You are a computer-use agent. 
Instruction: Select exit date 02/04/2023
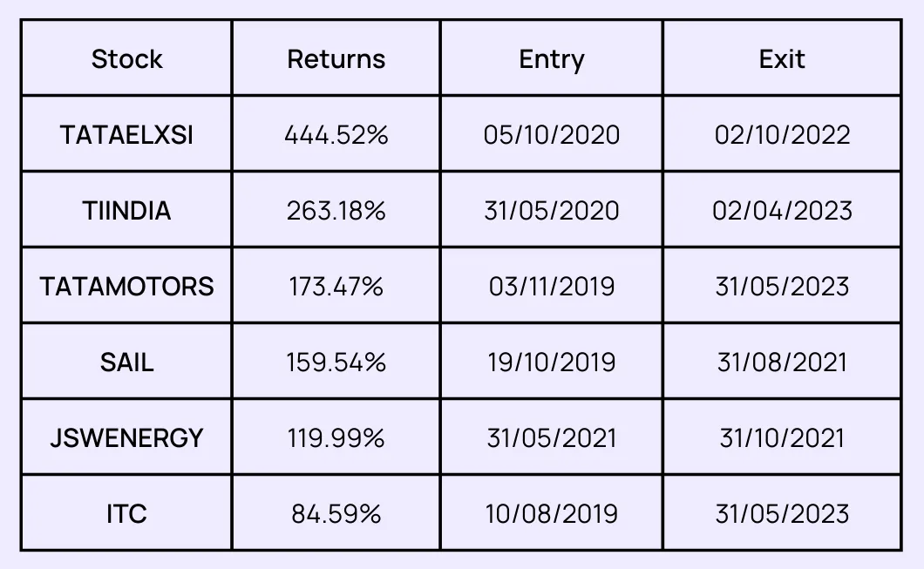[x=782, y=211]
